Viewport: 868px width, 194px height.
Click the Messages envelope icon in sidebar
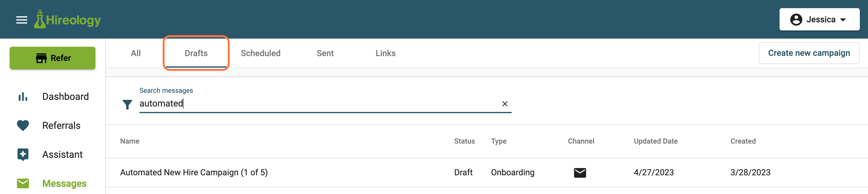(x=23, y=183)
